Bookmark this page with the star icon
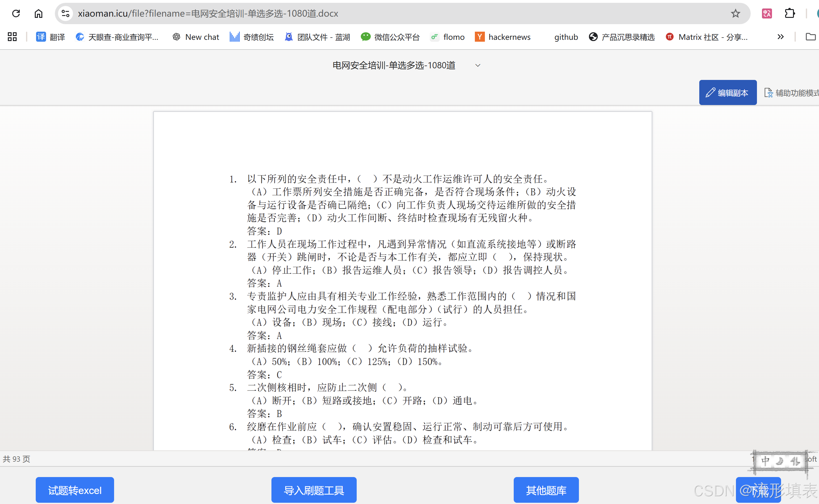Viewport: 819px width, 504px height. click(x=735, y=13)
